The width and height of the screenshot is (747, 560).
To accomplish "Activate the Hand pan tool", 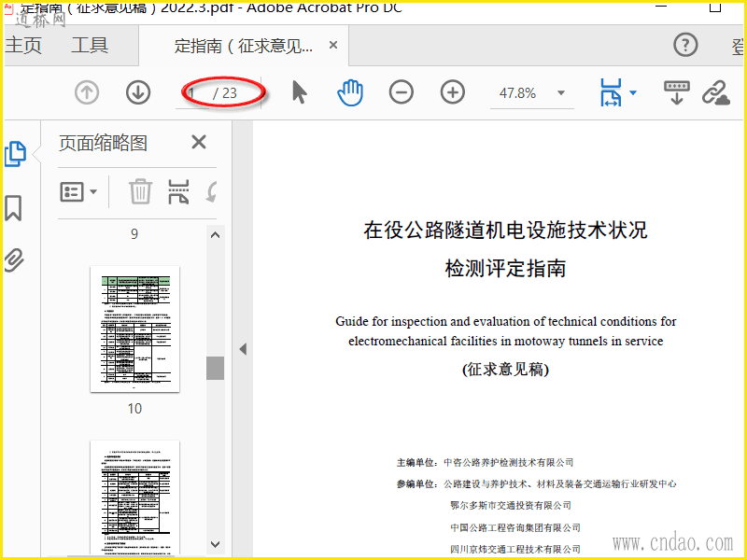I will point(350,92).
